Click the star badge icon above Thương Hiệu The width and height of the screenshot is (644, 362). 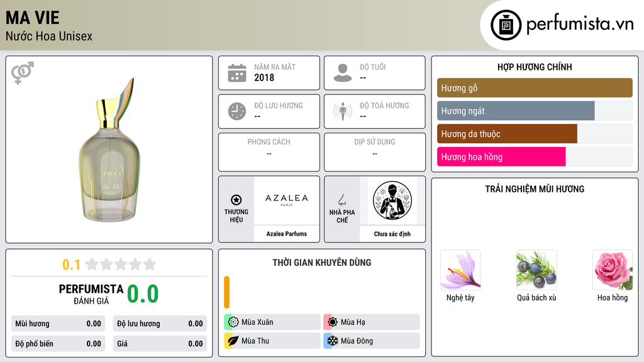[236, 200]
